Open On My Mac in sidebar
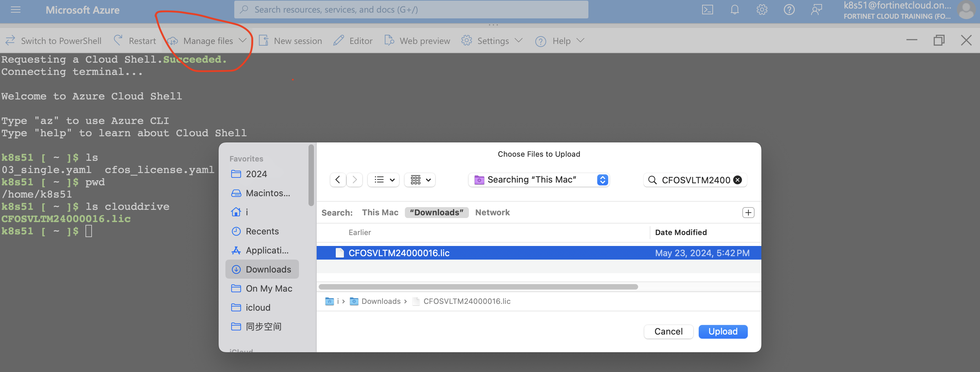Viewport: 980px width, 372px height. tap(263, 288)
